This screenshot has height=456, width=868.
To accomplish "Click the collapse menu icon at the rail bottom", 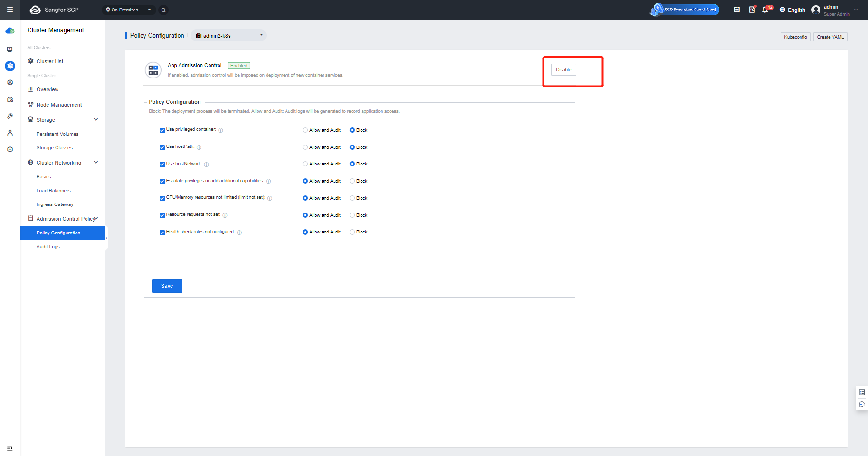I will pos(10,448).
